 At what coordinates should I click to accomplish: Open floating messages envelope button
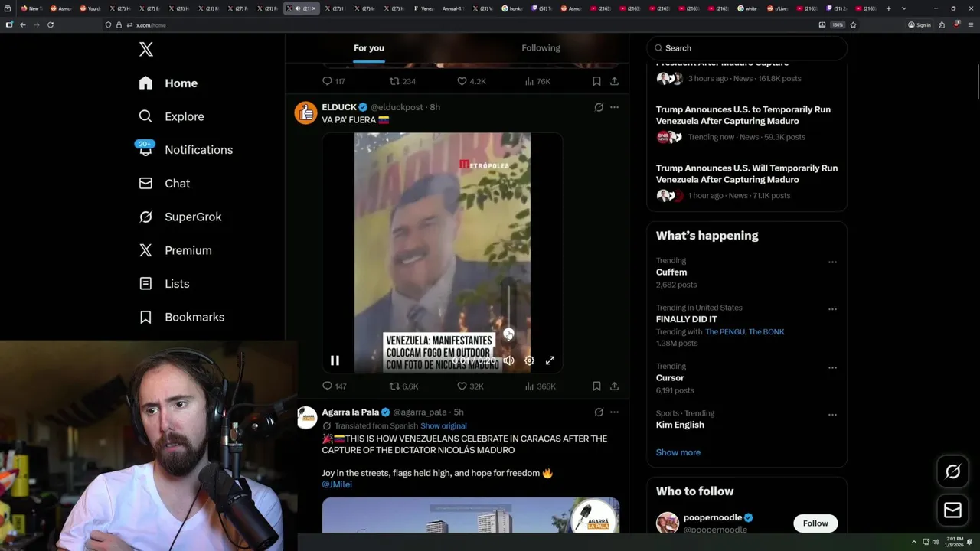point(953,510)
